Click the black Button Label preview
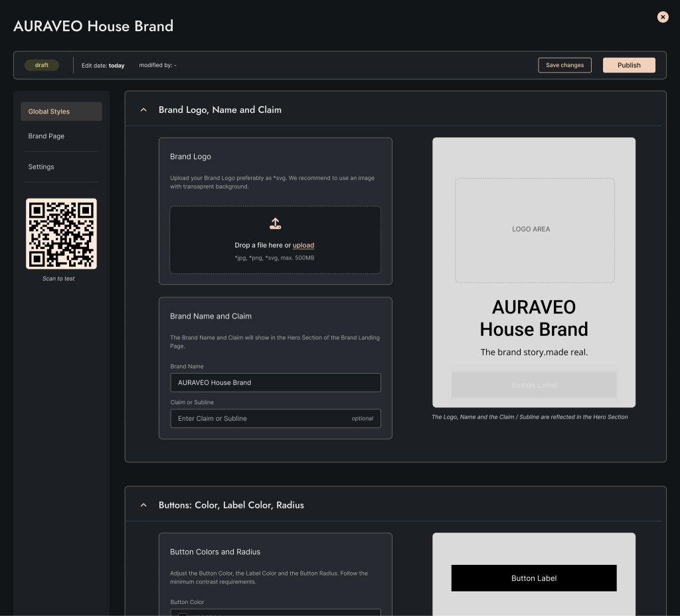680x616 pixels. [x=534, y=578]
